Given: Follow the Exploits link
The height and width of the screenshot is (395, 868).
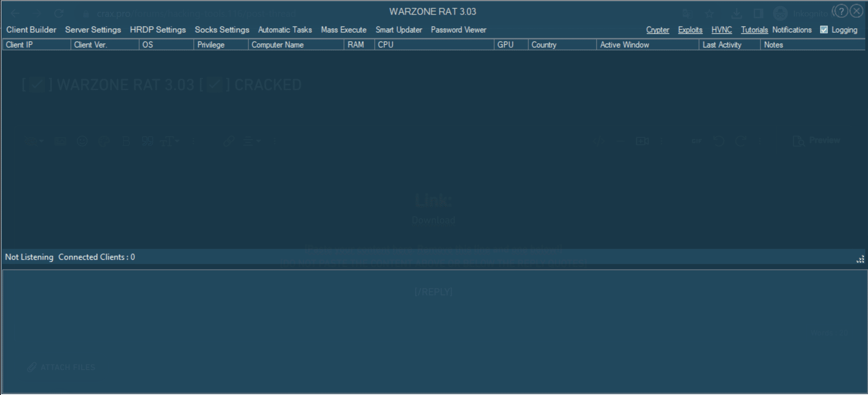Looking at the screenshot, I should coord(690,30).
